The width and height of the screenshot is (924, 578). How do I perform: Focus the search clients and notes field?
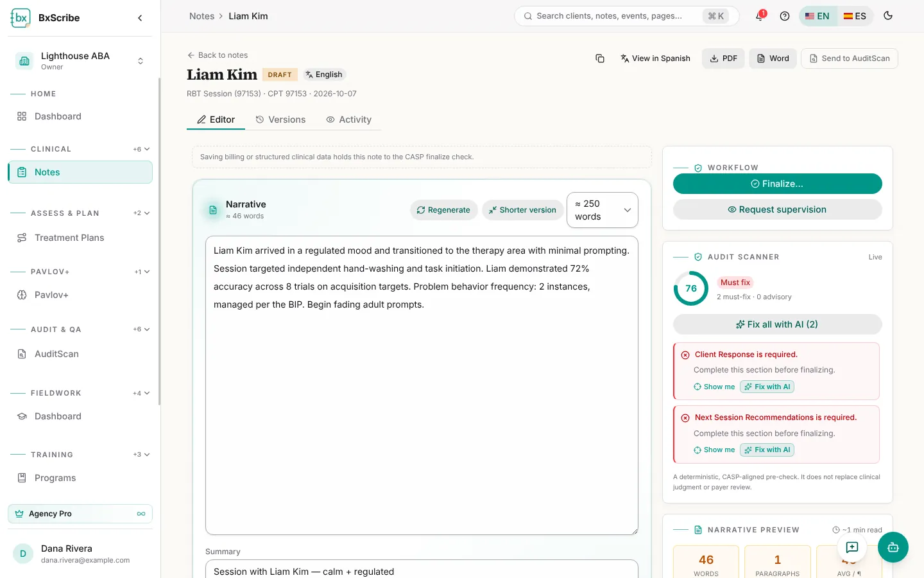(626, 16)
